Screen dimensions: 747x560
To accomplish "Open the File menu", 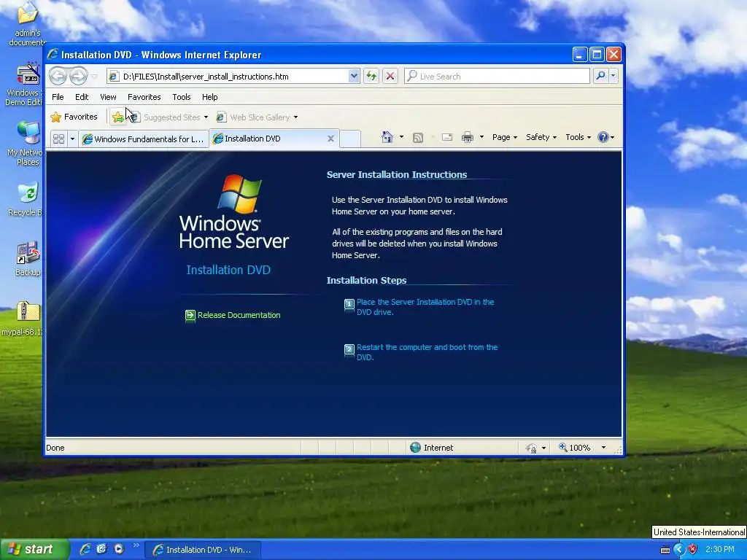I will (x=58, y=97).
